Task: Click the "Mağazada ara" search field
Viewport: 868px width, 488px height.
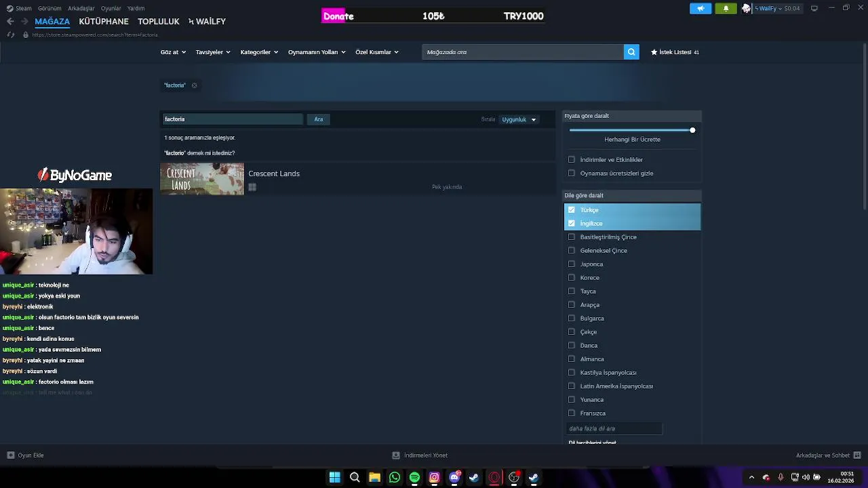Action: (x=523, y=52)
